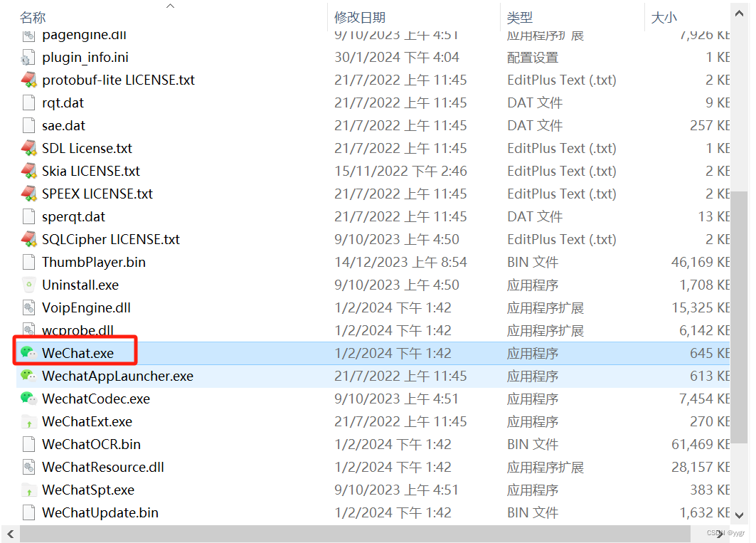756x543 pixels.
Task: Click the vertical scrollbar down arrow
Action: (739, 515)
